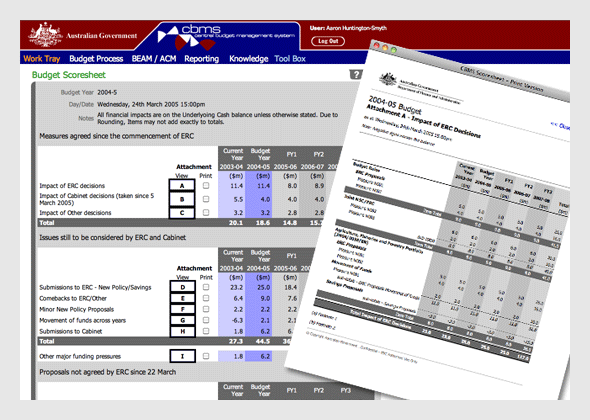Tick print checkbox for Movement of funds row
590x420 pixels.
click(x=206, y=320)
